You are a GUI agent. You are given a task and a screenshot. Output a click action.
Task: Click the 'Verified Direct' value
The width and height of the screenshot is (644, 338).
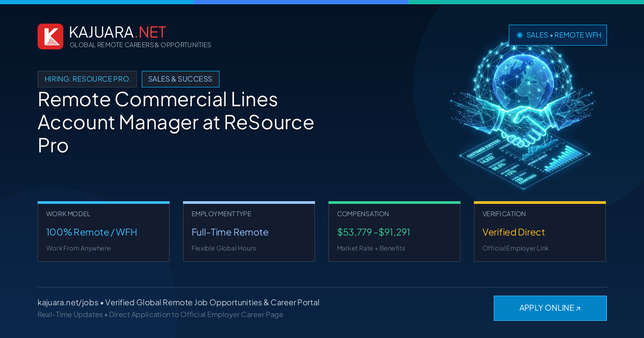point(514,232)
